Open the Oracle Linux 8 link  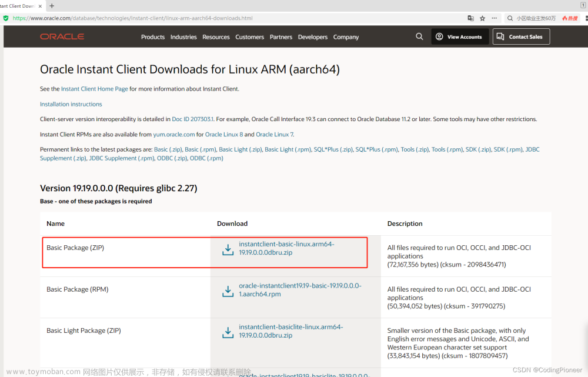pos(224,134)
